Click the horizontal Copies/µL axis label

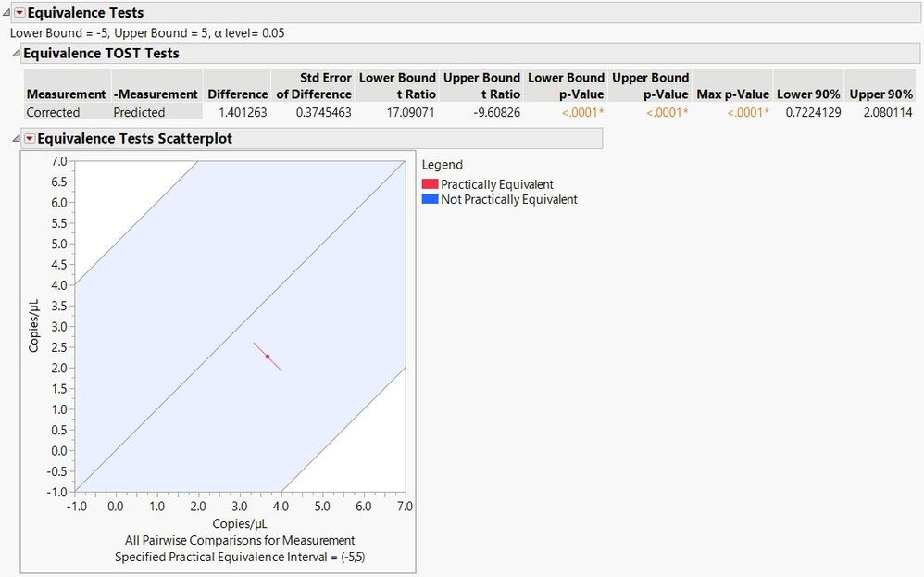coord(240,524)
